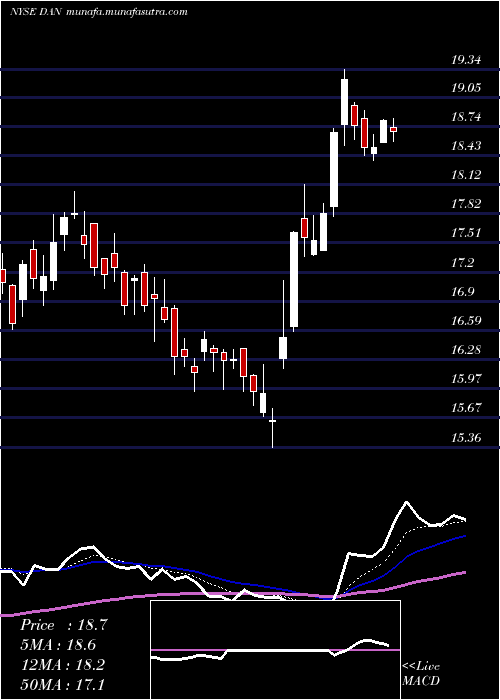Click inside the MACD indicator box
This screenshot has height=700, width=500.
click(x=275, y=650)
